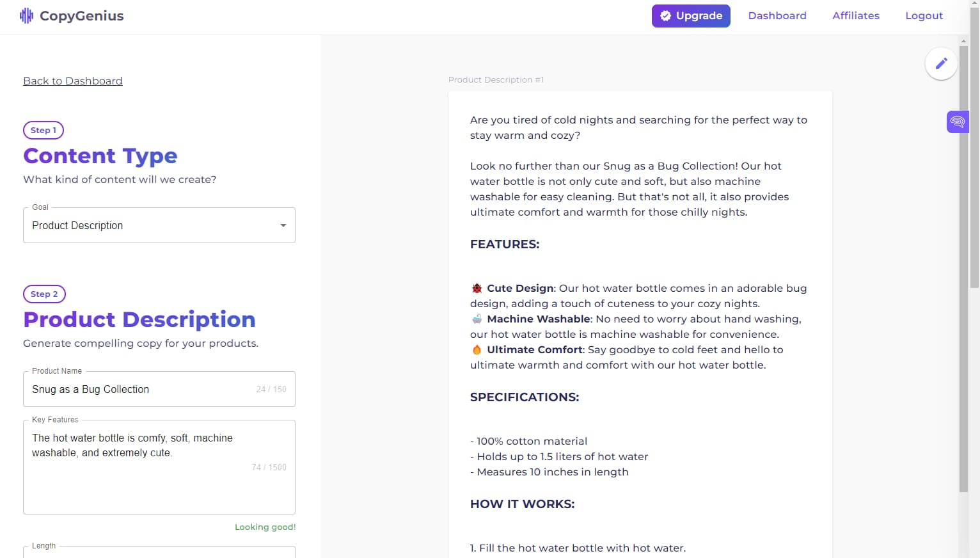Click the scrollbar up-arrow icon
The height and width of the screenshot is (558, 980).
[x=963, y=40]
